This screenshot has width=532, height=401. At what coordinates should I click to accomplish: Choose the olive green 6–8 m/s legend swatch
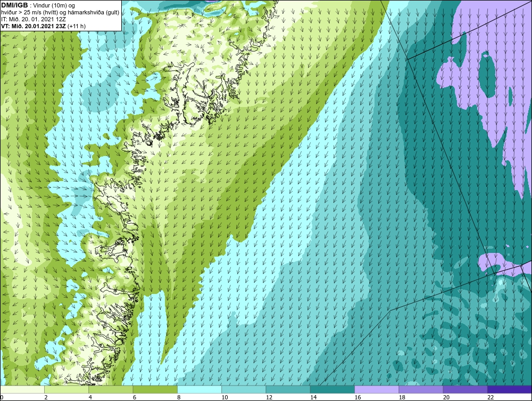(155, 389)
